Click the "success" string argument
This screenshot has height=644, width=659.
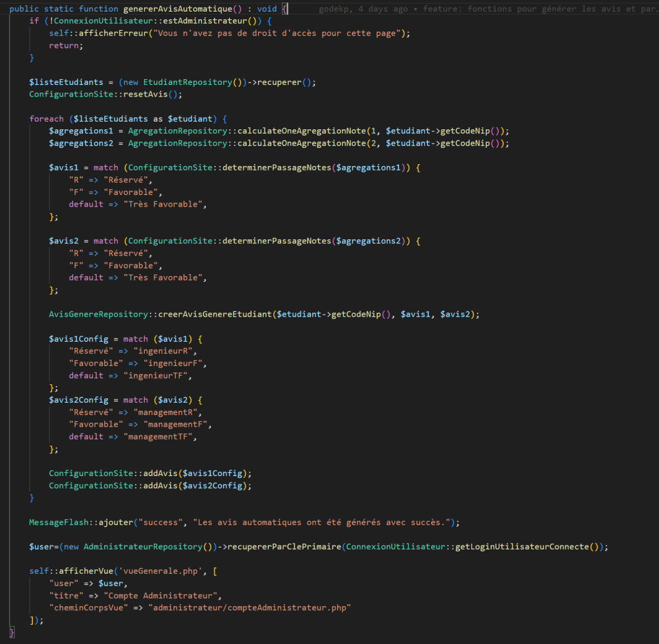coord(160,522)
